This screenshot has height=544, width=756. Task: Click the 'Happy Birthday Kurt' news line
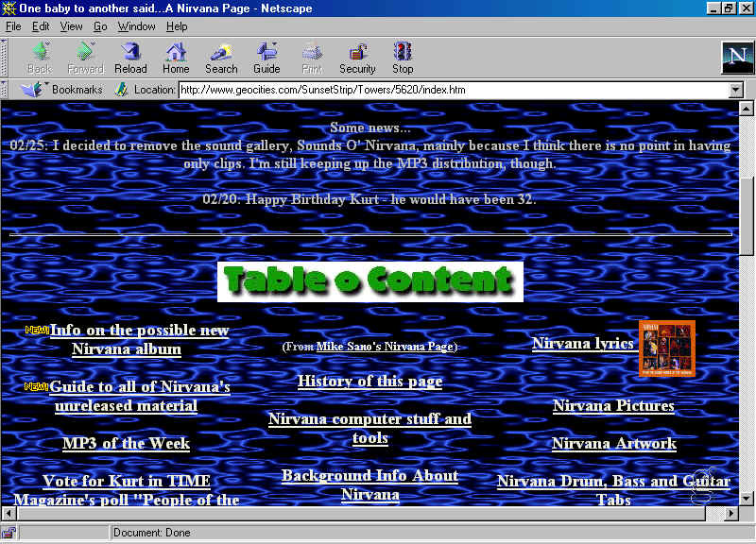pos(369,199)
